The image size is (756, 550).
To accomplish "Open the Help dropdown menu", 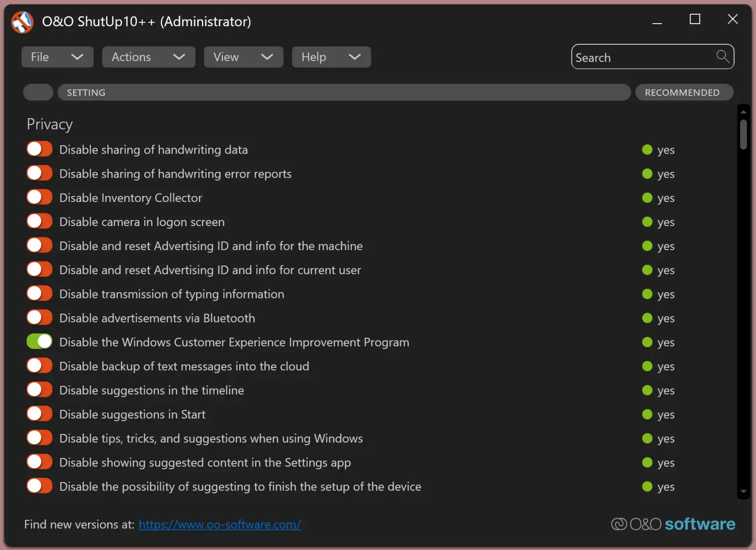I will 331,57.
